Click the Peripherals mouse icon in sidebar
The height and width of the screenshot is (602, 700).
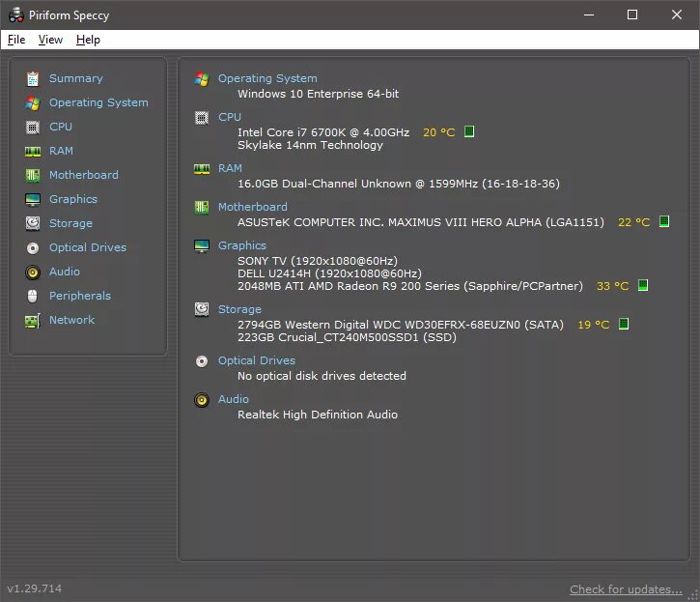coord(33,296)
